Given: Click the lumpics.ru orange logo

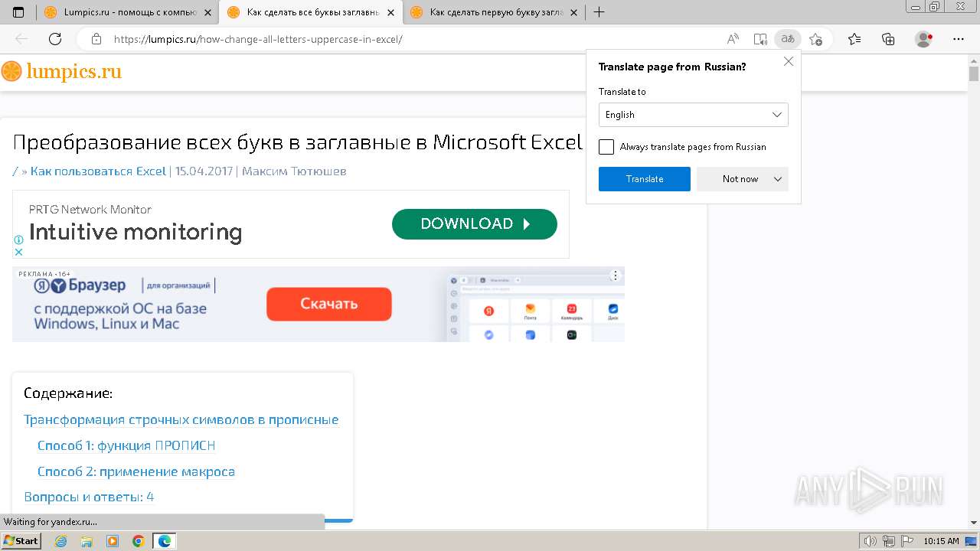Looking at the screenshot, I should (61, 71).
